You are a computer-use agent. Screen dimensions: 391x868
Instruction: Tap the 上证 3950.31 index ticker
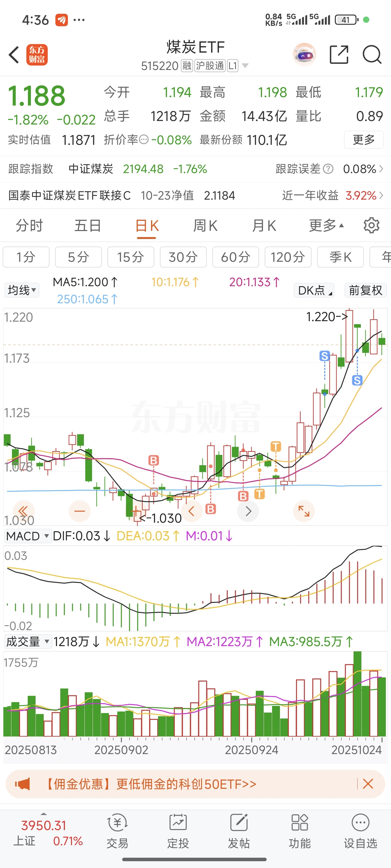(x=43, y=825)
